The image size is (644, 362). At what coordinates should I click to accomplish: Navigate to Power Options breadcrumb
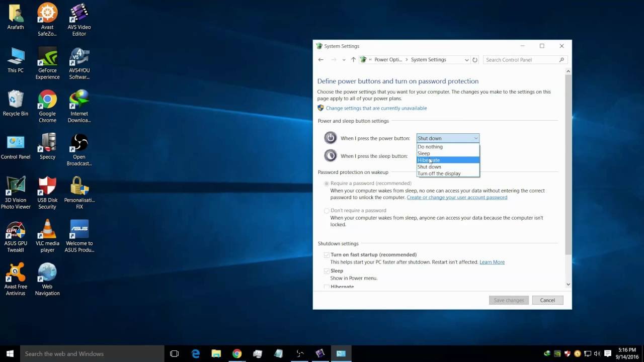(388, 60)
